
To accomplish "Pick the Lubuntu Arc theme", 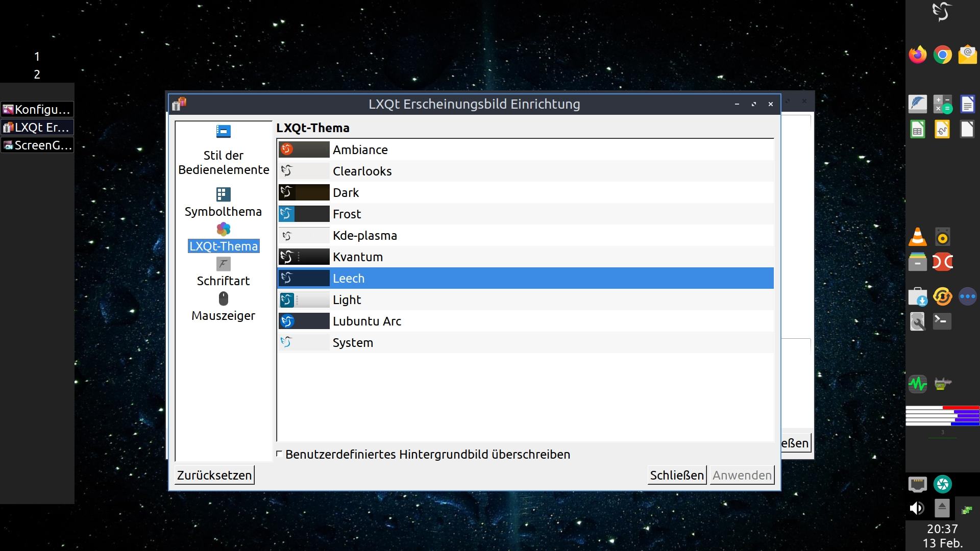I will [366, 321].
